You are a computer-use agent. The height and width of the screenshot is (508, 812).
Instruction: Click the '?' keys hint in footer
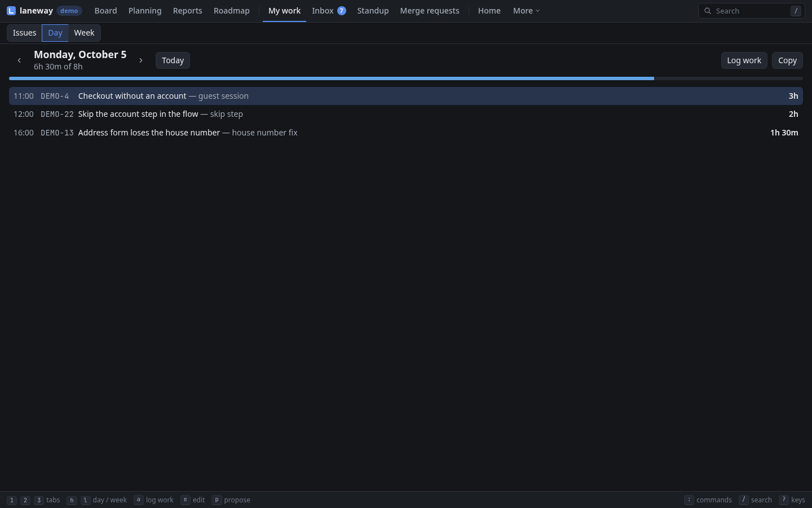tap(784, 500)
